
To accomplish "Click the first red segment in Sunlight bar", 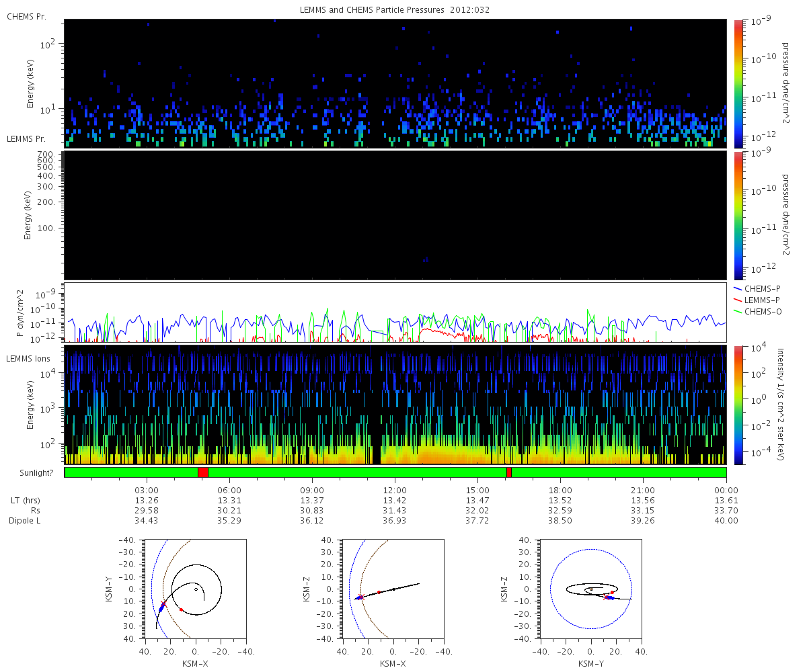I will pyautogui.click(x=203, y=472).
